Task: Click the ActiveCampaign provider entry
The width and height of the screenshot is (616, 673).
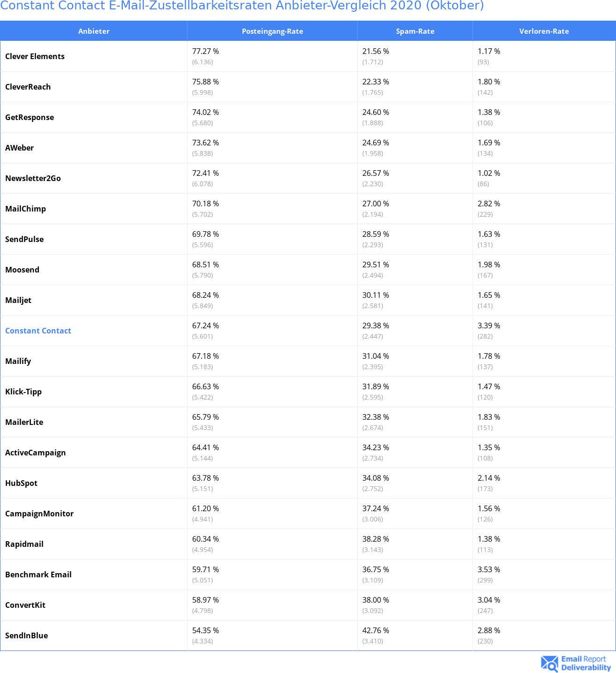Action: click(35, 453)
